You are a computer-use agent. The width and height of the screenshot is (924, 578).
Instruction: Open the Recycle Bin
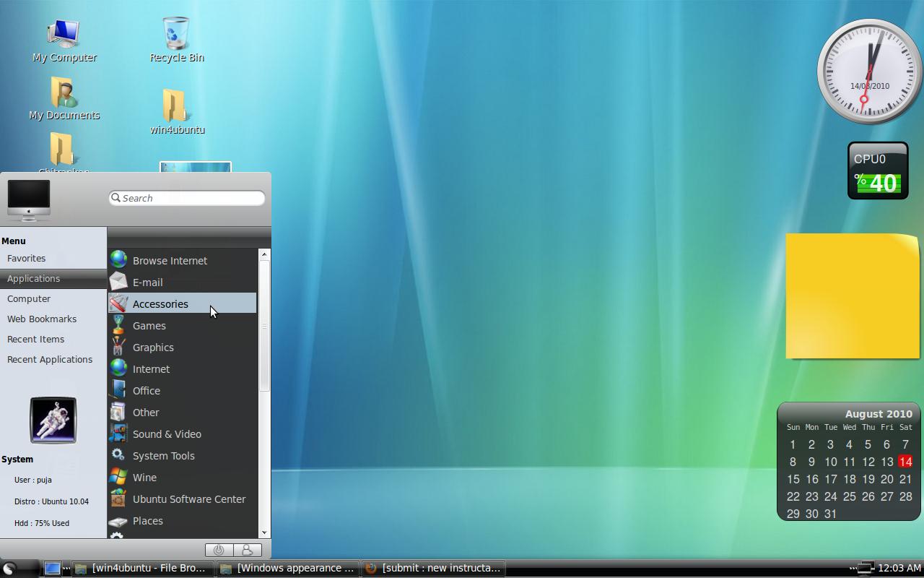[x=176, y=33]
